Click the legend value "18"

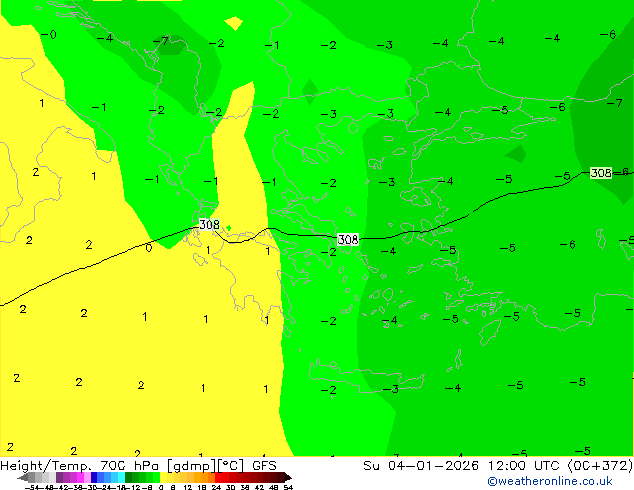tap(202, 487)
